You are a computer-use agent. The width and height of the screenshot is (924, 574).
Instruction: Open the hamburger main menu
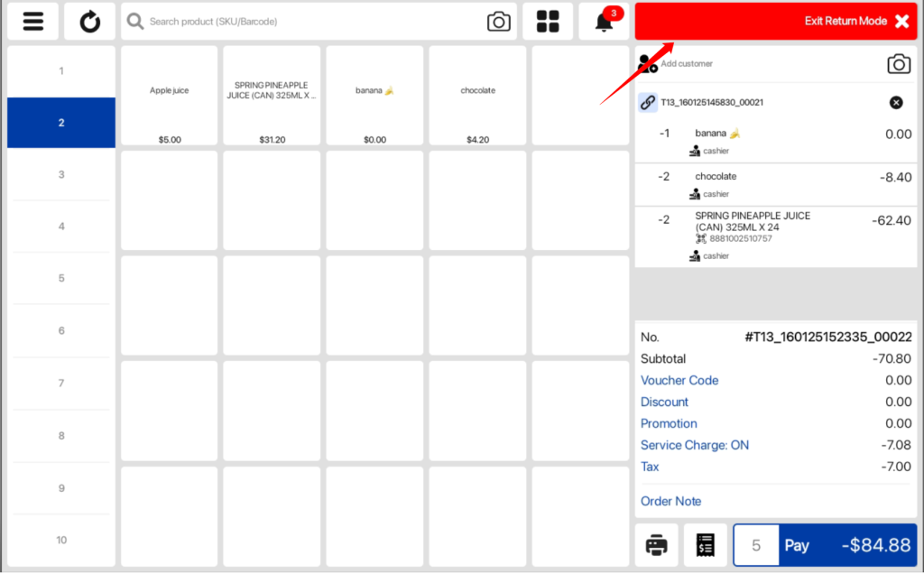pos(33,22)
